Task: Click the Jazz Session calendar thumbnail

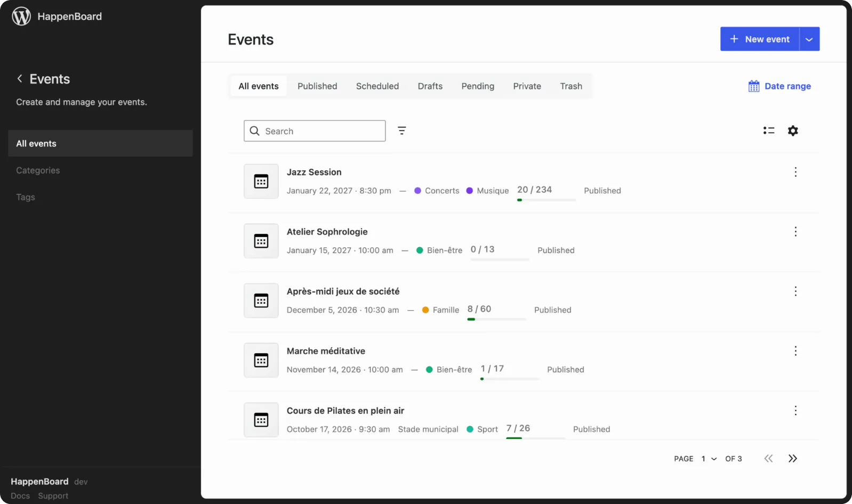Action: [x=261, y=181]
